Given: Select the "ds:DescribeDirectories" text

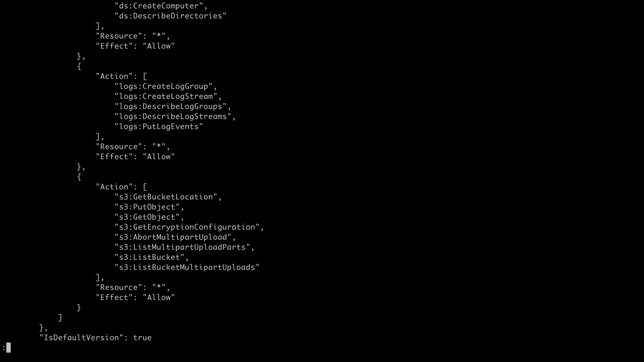Looking at the screenshot, I should pyautogui.click(x=171, y=16).
